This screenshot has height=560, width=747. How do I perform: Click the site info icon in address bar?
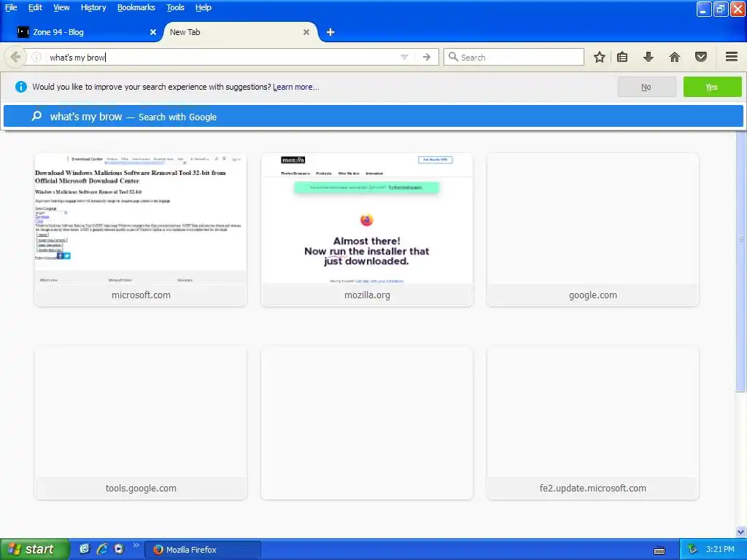pos(36,57)
